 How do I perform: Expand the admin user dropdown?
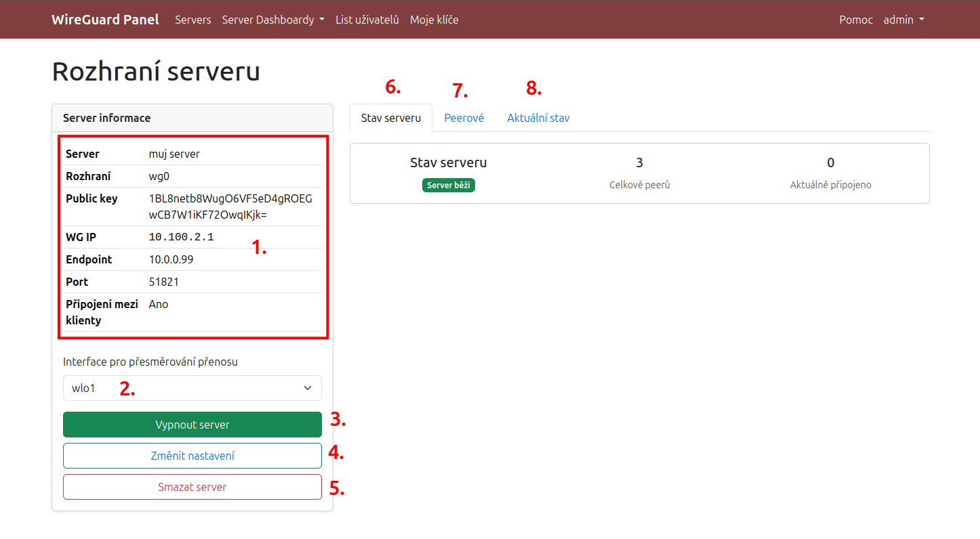tap(904, 20)
